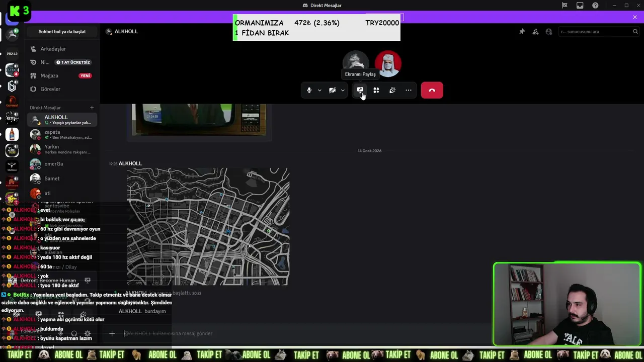This screenshot has height=362, width=644.
Task: Dismiss the purple notice banner
Action: (635, 17)
